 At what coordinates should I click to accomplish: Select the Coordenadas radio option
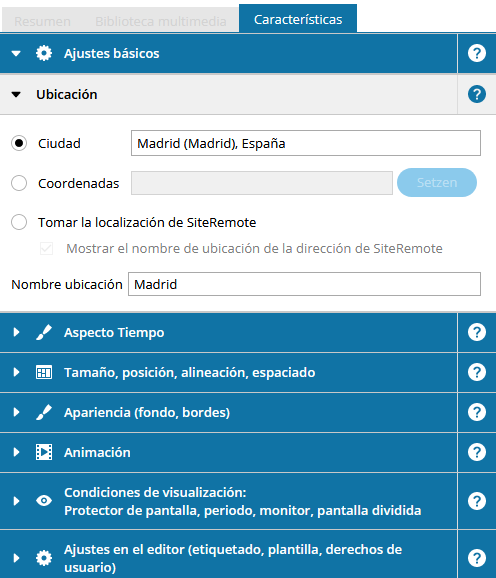point(19,183)
